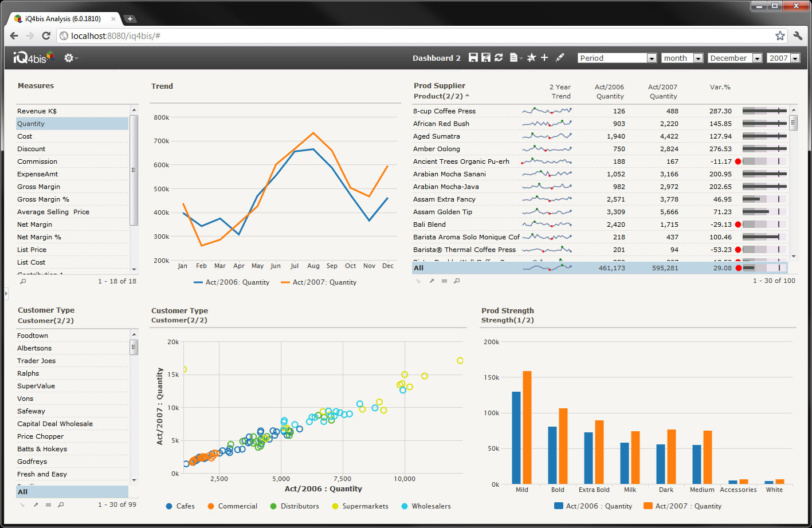Toggle Act/2007 Quantity series in Trend legend
812x528 pixels.
319,282
